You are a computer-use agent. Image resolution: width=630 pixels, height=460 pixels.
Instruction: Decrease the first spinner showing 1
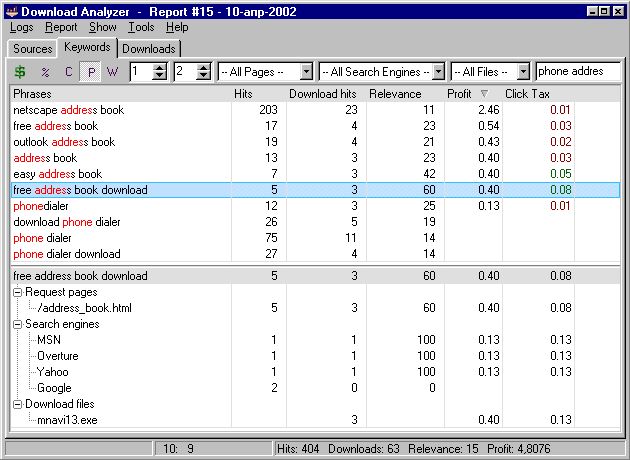(x=160, y=76)
